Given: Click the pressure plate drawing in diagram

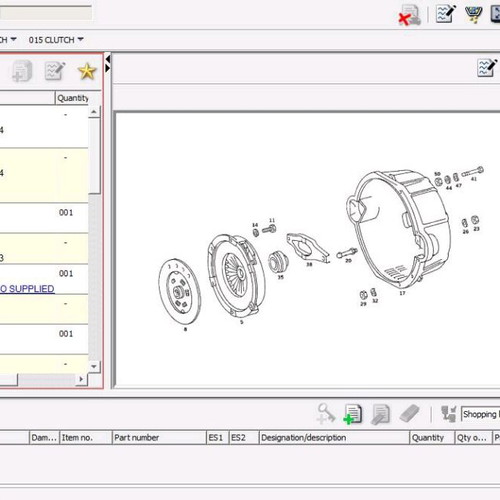Looking at the screenshot, I should (x=236, y=275).
